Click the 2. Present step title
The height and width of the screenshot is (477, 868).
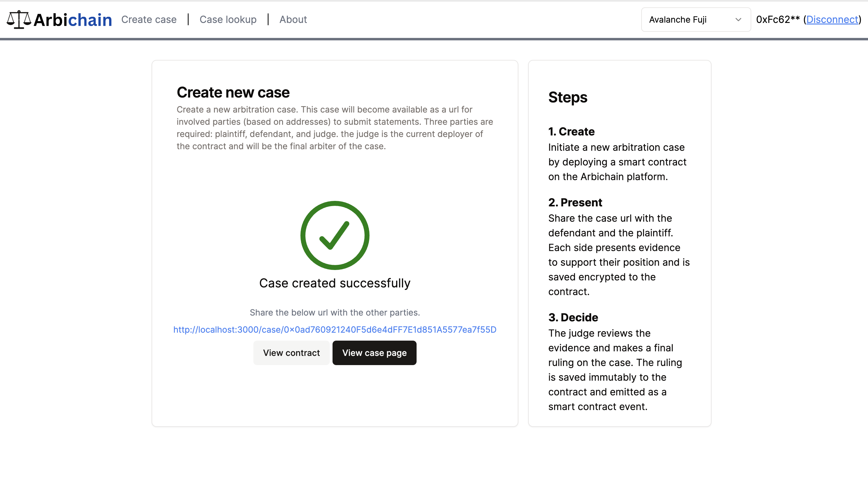[x=575, y=202]
